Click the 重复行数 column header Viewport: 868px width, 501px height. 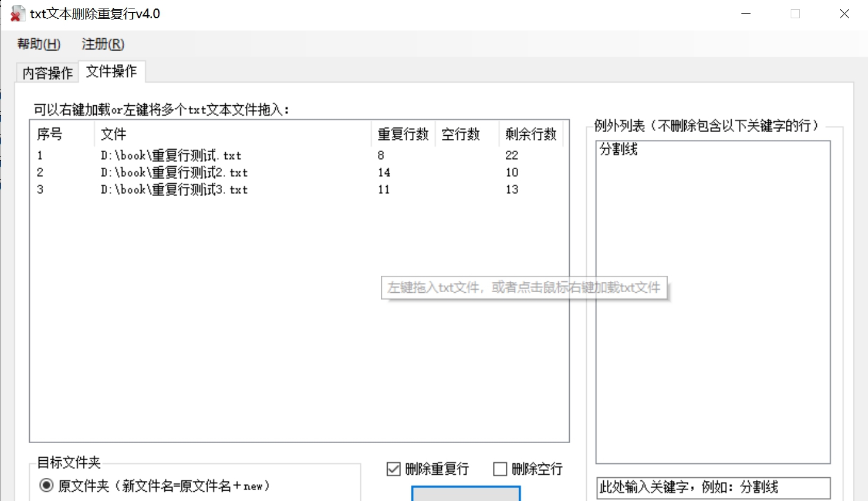tap(404, 135)
